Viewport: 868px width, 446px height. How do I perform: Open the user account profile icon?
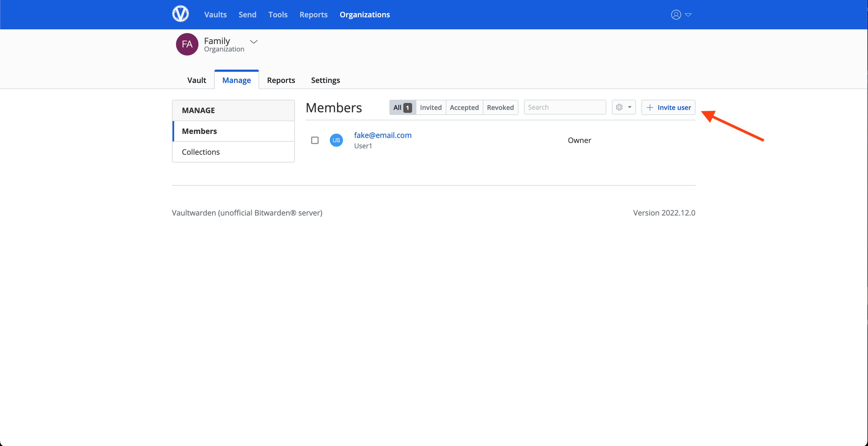(x=676, y=14)
